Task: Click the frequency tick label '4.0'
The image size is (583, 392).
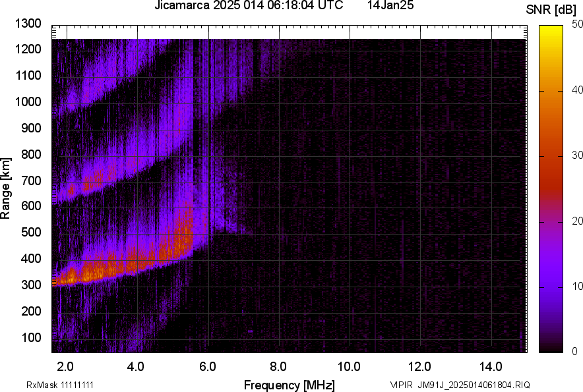Action: coord(135,367)
